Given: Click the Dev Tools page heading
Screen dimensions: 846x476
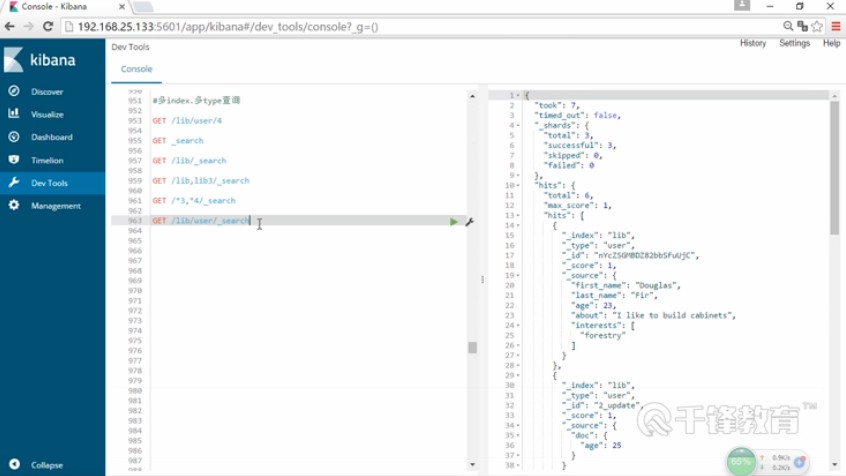Looking at the screenshot, I should (x=131, y=47).
